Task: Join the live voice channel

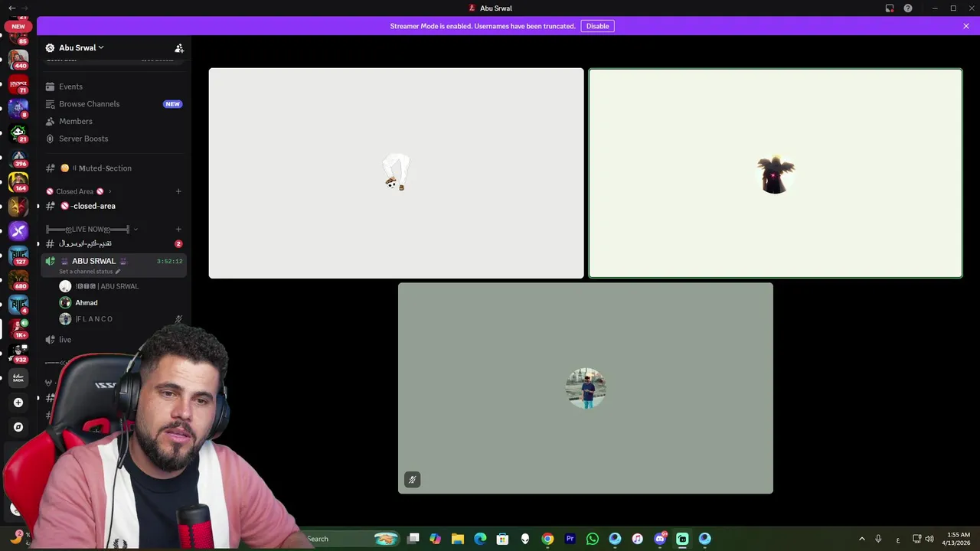Action: click(114, 340)
